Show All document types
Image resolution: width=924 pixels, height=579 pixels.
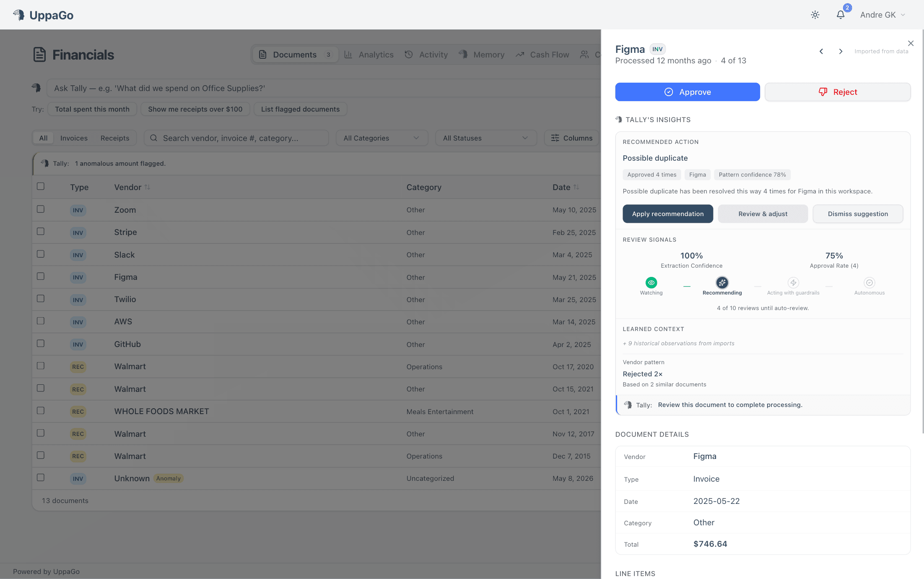43,138
